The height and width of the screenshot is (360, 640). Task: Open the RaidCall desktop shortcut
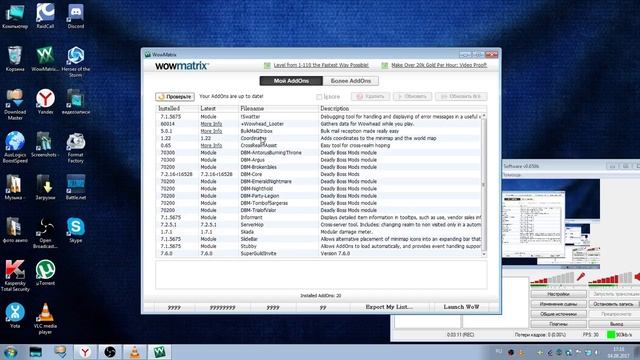point(45,16)
